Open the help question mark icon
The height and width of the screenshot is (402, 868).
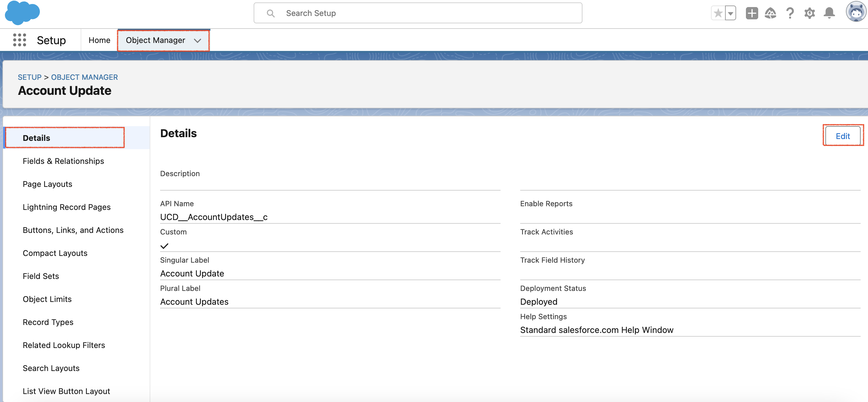790,13
